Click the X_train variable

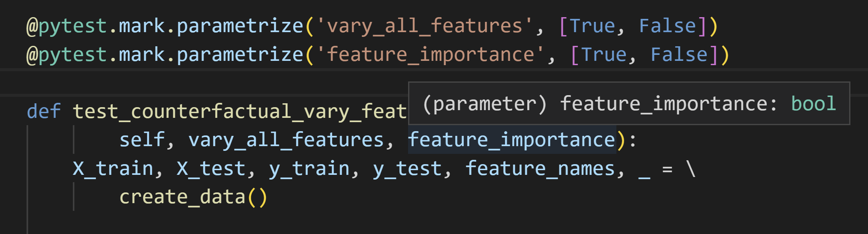pyautogui.click(x=113, y=168)
